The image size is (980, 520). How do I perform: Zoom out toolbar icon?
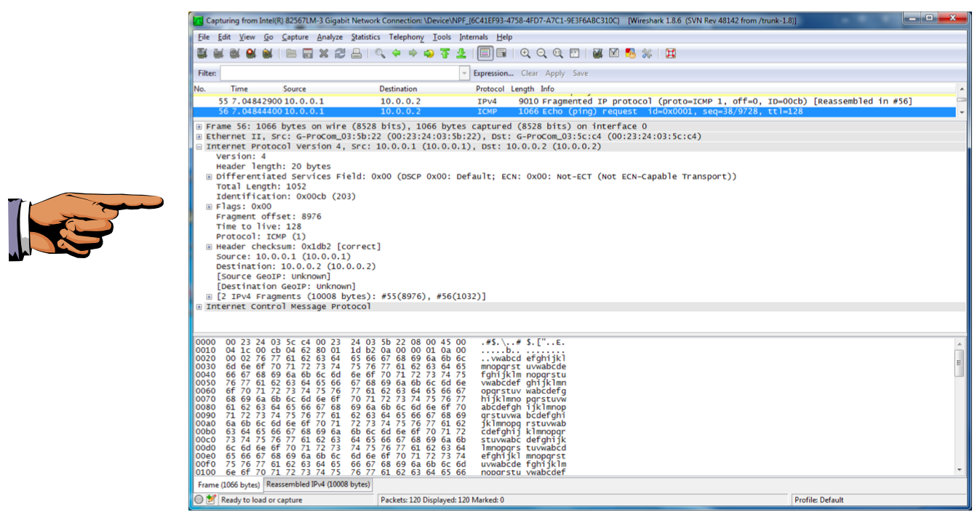point(541,53)
